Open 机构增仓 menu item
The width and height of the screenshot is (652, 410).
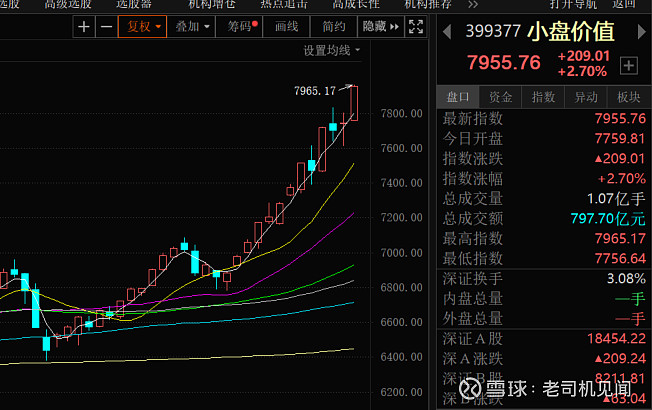coord(212,4)
